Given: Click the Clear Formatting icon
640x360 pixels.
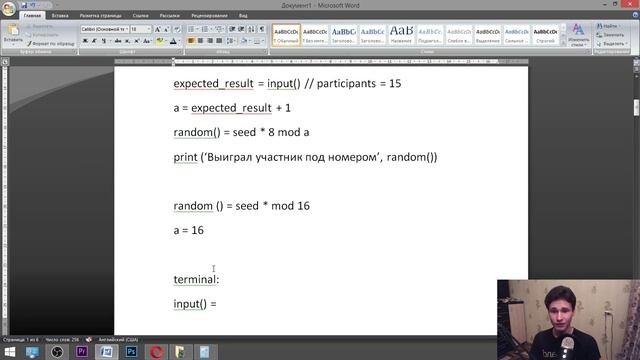Looking at the screenshot, I should point(178,29).
